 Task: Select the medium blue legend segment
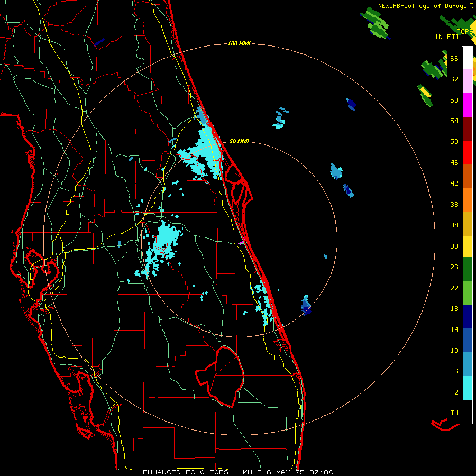pyautogui.click(x=467, y=340)
